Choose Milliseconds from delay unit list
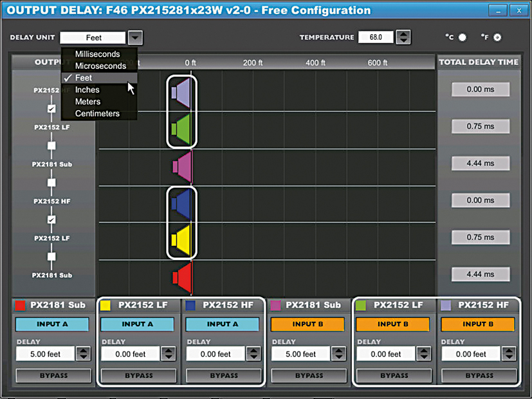Viewport: 532px width, 399px height. tap(99, 54)
